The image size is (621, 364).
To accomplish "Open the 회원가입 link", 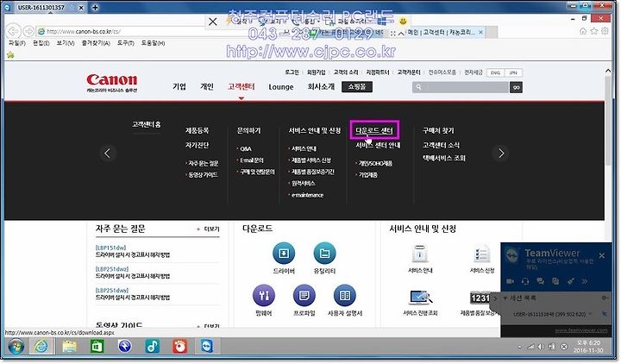I will click(316, 72).
